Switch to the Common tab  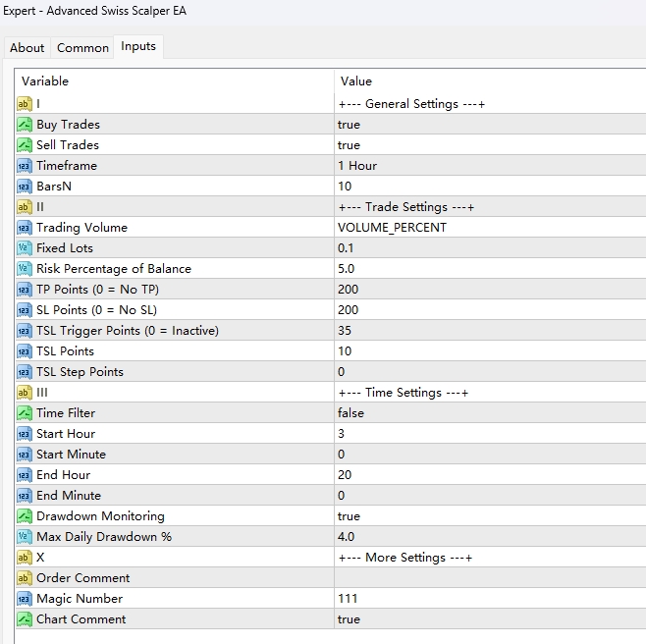coord(82,48)
